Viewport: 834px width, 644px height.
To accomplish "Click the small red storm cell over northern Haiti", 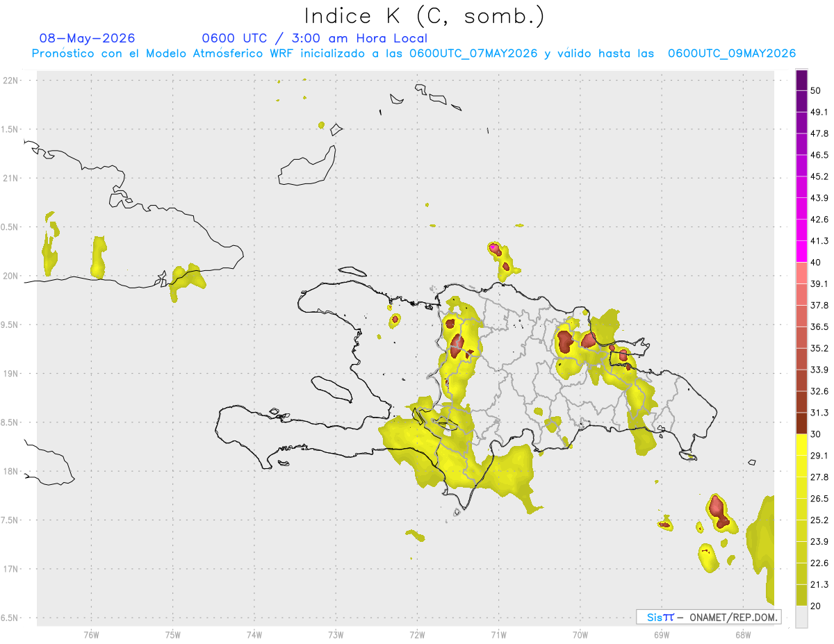I will point(395,320).
